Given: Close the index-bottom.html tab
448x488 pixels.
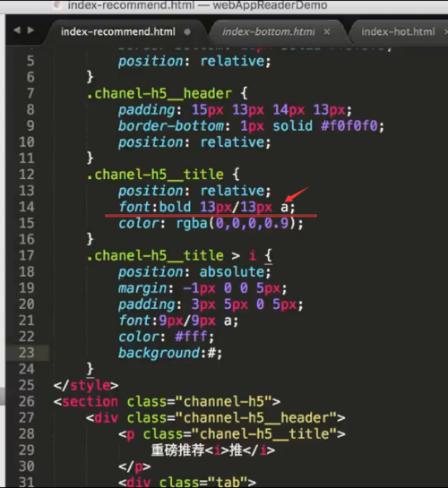Looking at the screenshot, I should tap(326, 31).
